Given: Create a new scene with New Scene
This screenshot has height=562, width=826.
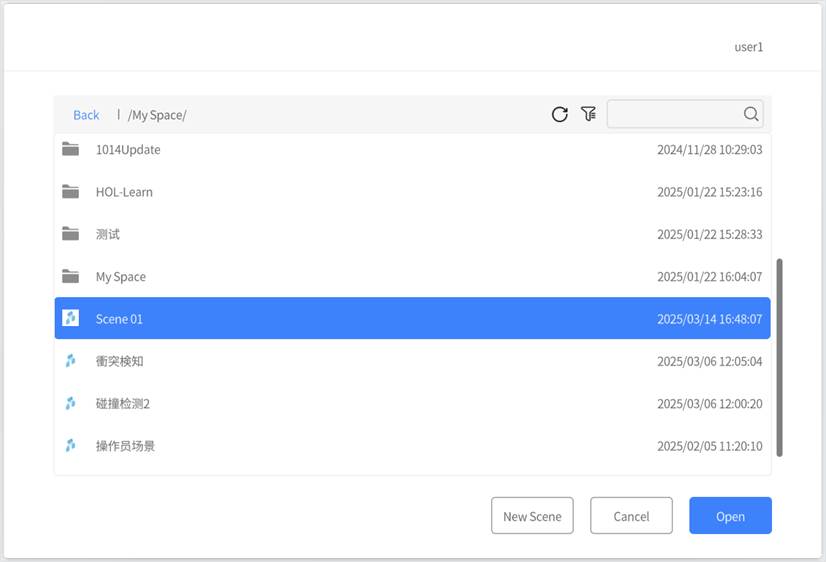Looking at the screenshot, I should click(532, 516).
